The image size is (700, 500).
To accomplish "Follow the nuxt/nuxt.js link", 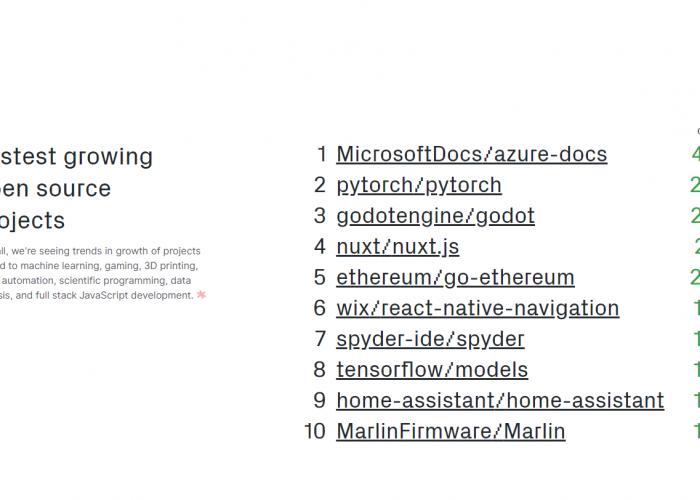I will [397, 247].
